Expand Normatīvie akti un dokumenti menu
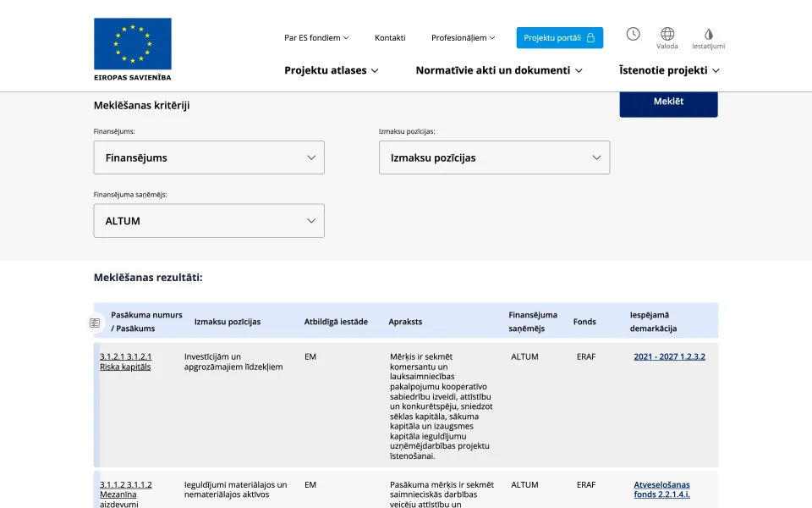The width and height of the screenshot is (812, 508). click(499, 70)
